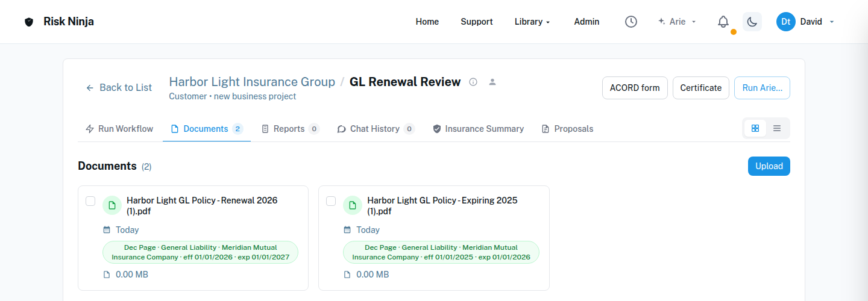Open the Support page
Viewport: 868px width, 301px height.
click(x=477, y=22)
